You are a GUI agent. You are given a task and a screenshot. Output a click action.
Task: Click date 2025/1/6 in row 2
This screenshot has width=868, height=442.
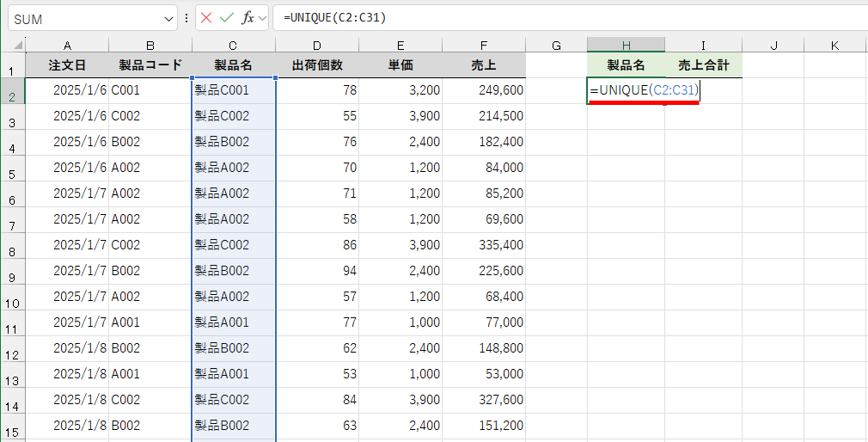click(x=67, y=90)
